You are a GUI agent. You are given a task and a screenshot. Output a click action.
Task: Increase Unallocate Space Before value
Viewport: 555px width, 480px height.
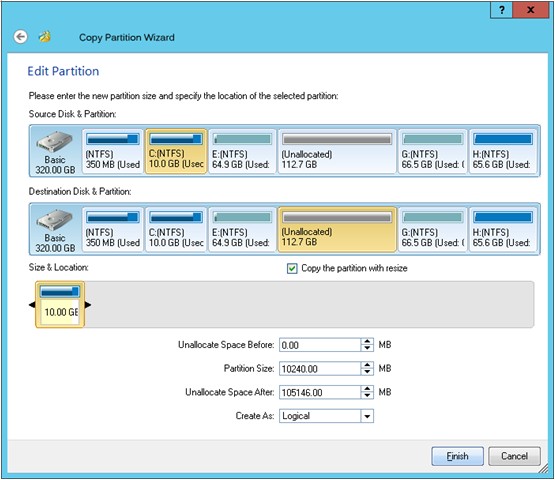point(367,342)
